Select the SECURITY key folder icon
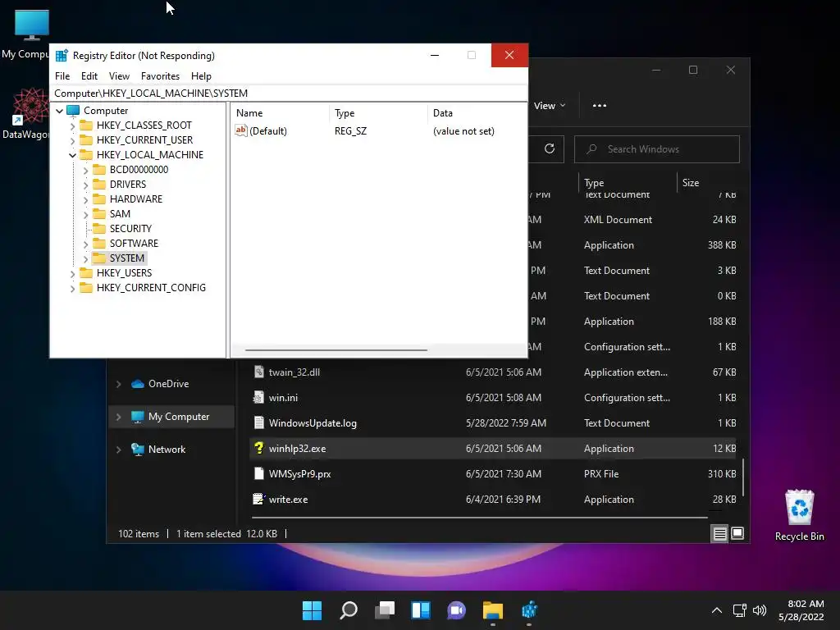The image size is (840, 630). 99,228
